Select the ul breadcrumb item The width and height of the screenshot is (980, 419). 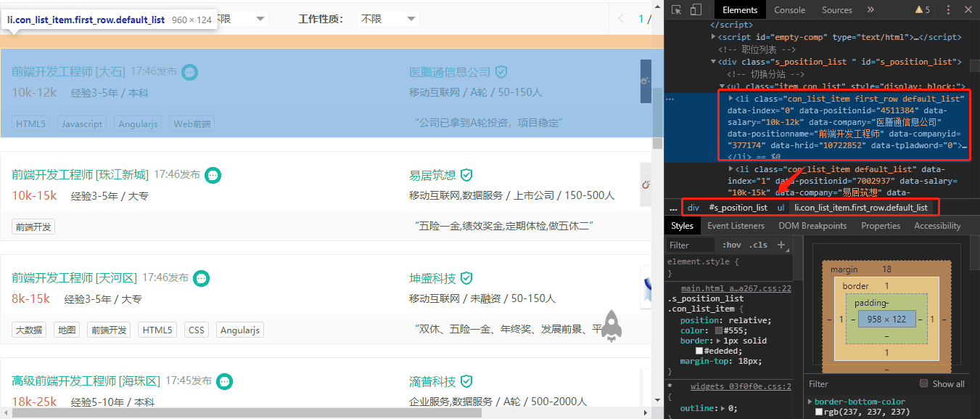(781, 208)
